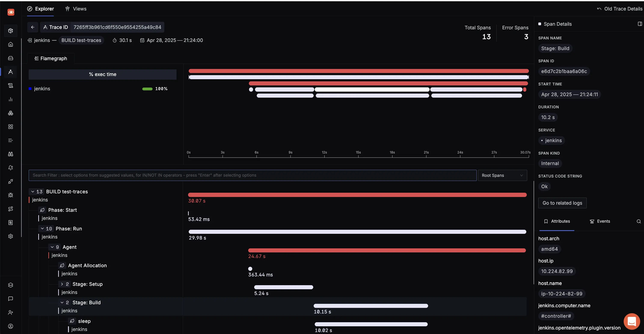This screenshot has height=334, width=644.
Task: Open the Get Started box-plus sidebar icon
Action: (10, 31)
